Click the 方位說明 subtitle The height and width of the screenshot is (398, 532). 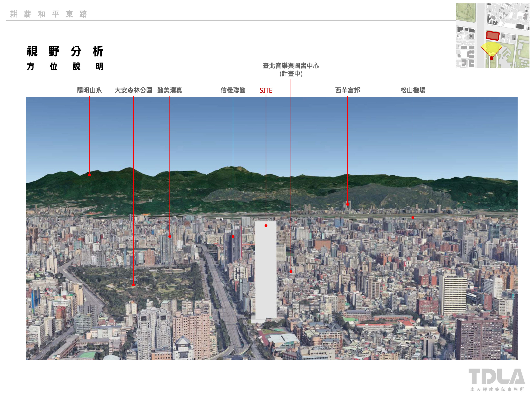click(x=65, y=66)
